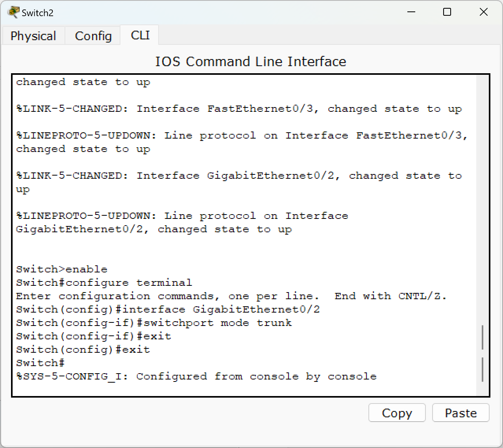Maximize the Switch2 window
This screenshot has width=503, height=448.
447,12
